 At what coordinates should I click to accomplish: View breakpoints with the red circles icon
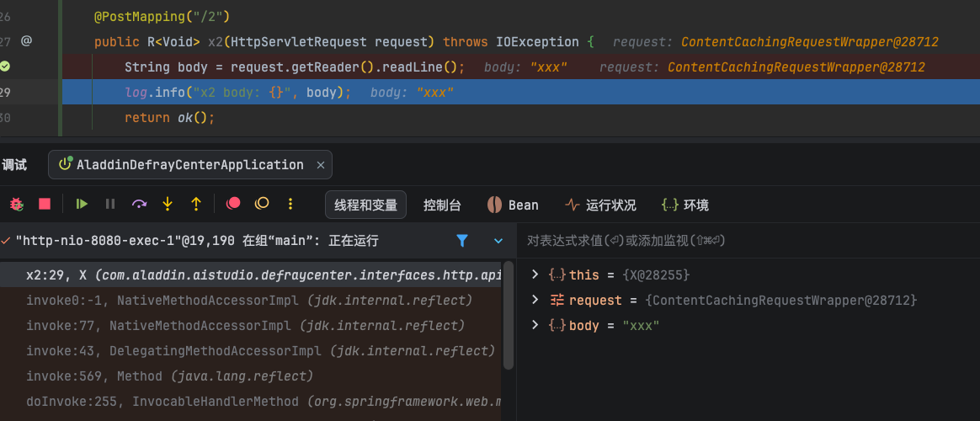pyautogui.click(x=234, y=204)
